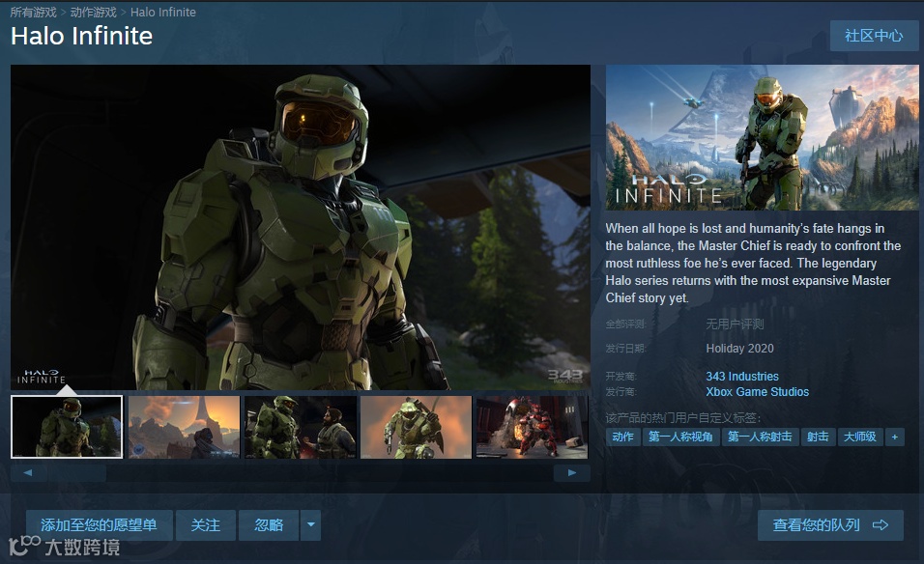Viewport: 924px width, 564px height.
Task: Click the 发行日期 label
Action: coord(625,349)
